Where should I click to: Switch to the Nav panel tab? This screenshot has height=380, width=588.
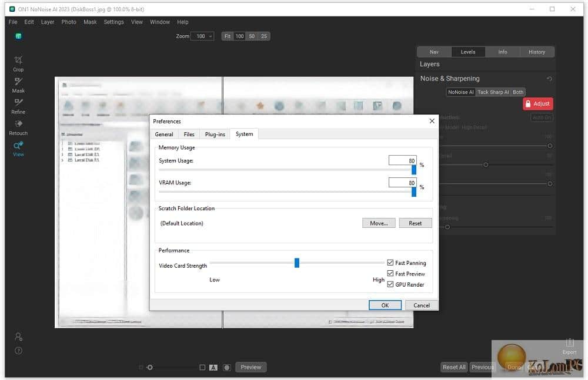(x=434, y=52)
